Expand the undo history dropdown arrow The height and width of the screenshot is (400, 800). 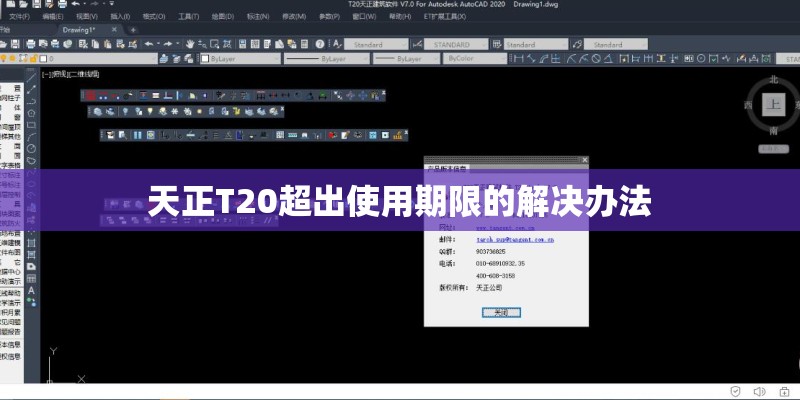(x=158, y=44)
